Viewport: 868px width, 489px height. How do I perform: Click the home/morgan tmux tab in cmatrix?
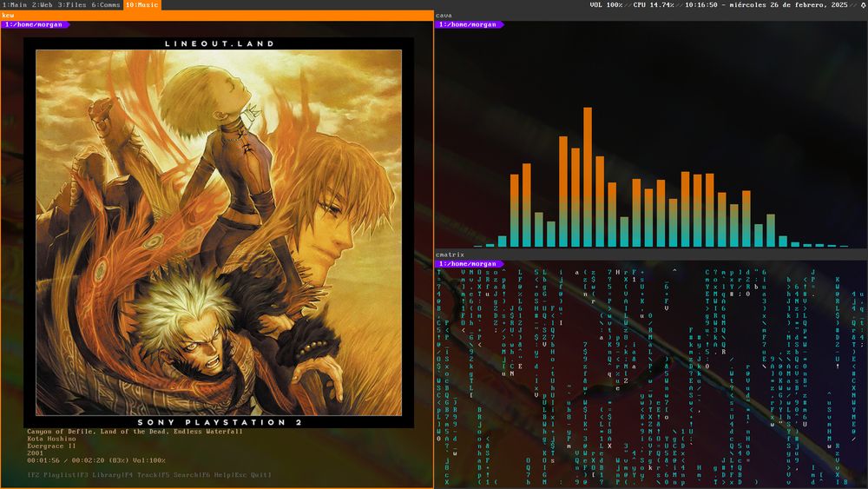pyautogui.click(x=470, y=263)
